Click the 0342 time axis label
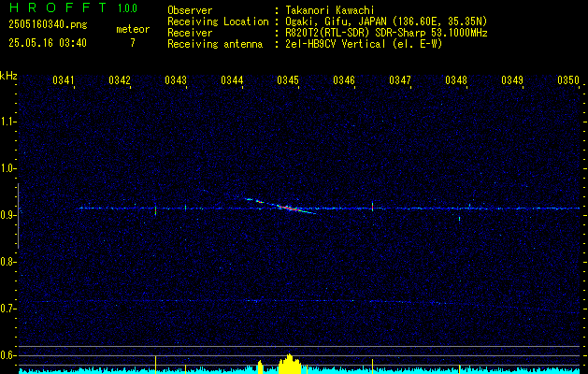The image size is (588, 374). point(120,79)
